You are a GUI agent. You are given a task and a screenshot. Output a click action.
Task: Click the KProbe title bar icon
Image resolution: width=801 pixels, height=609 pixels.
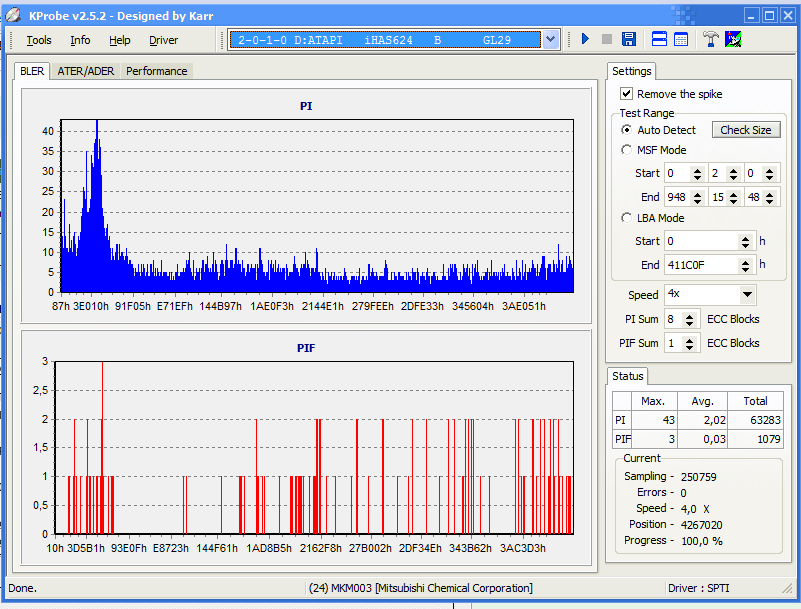[x=14, y=14]
